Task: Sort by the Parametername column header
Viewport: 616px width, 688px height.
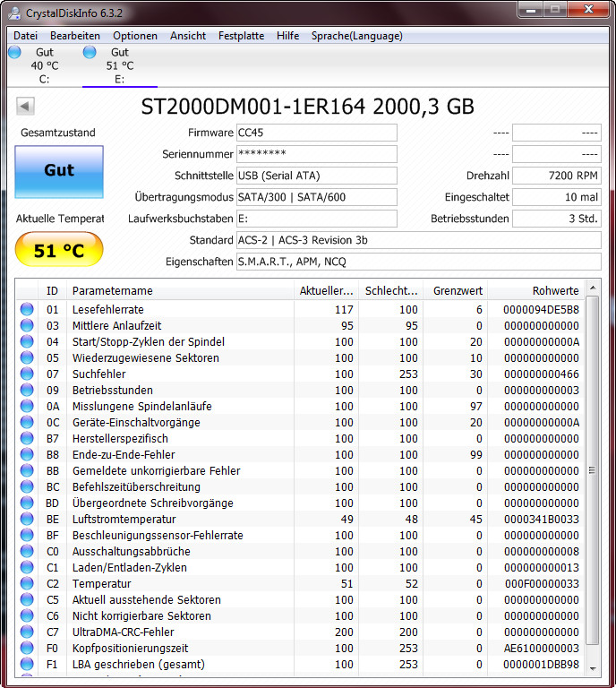Action: [x=180, y=290]
